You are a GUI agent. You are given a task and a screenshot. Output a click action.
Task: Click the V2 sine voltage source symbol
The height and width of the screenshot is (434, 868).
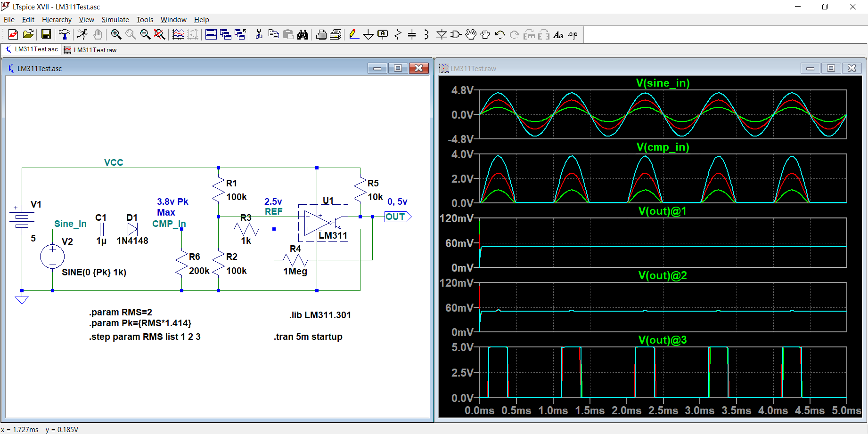point(52,257)
